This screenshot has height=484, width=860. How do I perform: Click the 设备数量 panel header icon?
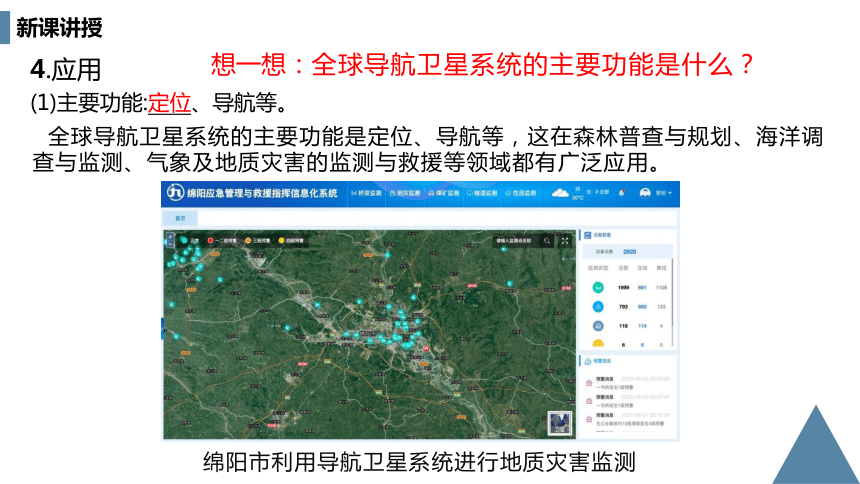point(587,235)
